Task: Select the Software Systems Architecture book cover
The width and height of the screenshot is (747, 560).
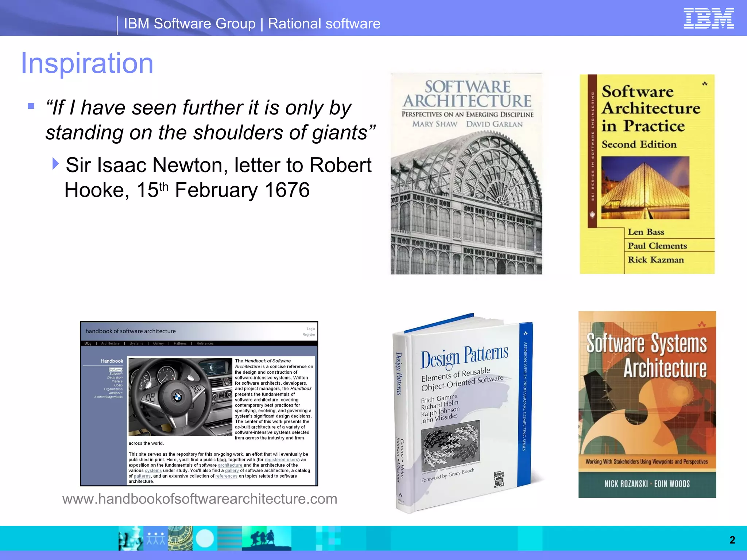Action: coord(647,404)
